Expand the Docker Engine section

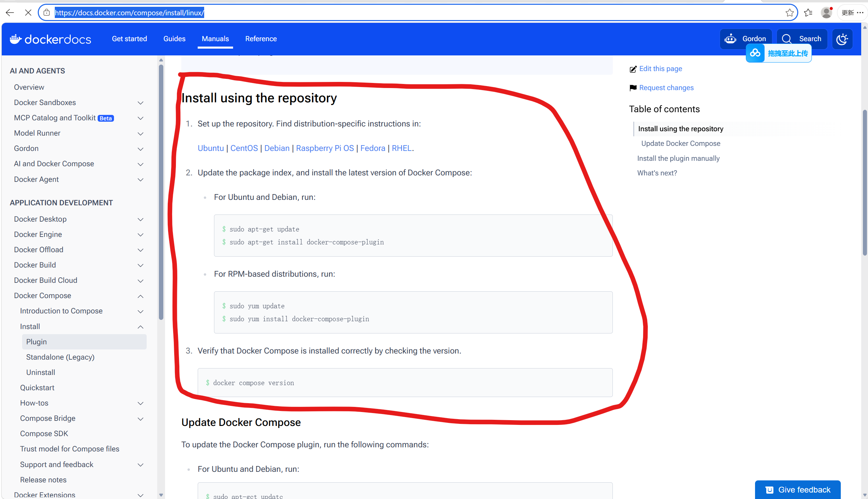click(140, 235)
